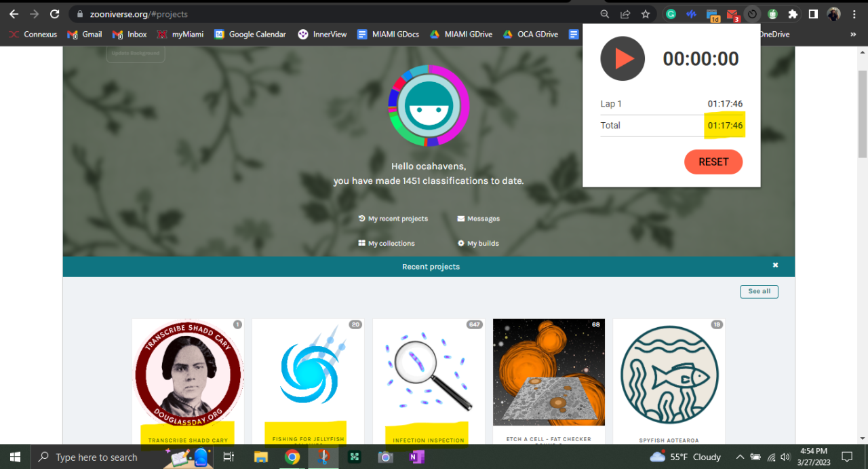Open Messages

479,219
